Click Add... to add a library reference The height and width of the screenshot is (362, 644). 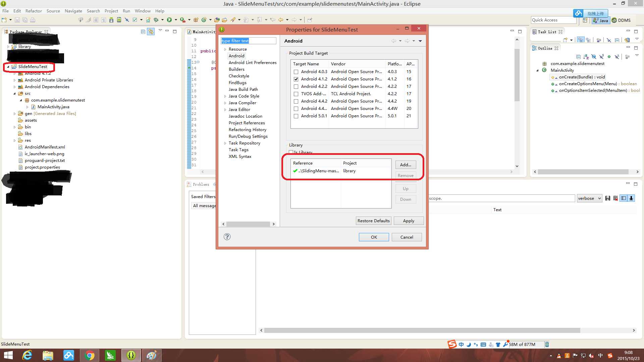point(406,165)
